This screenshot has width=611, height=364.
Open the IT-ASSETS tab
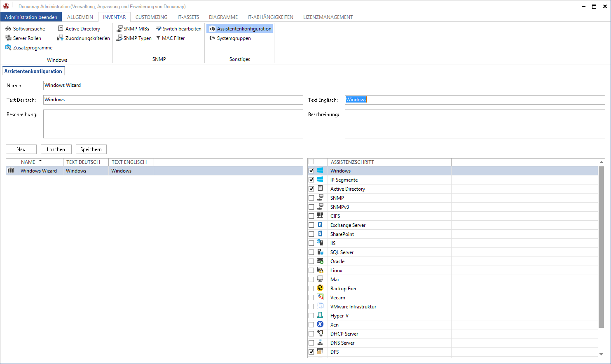point(188,17)
